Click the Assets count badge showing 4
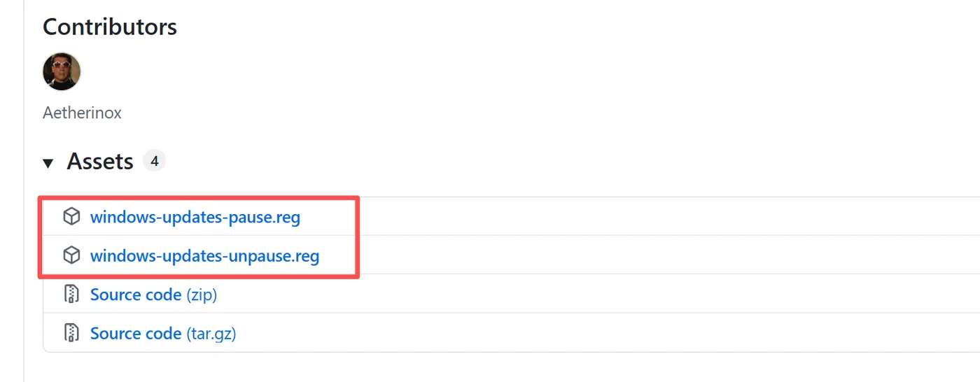 154,162
